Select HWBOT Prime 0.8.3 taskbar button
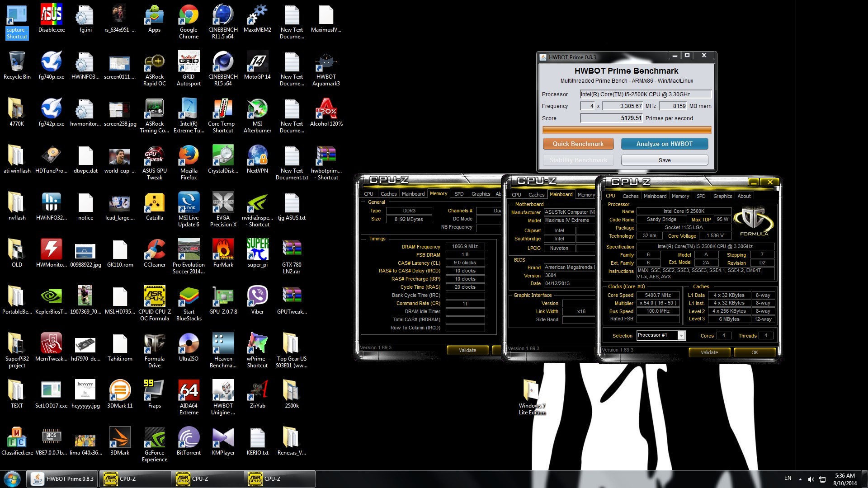Viewport: 868px width, 488px height. point(62,479)
